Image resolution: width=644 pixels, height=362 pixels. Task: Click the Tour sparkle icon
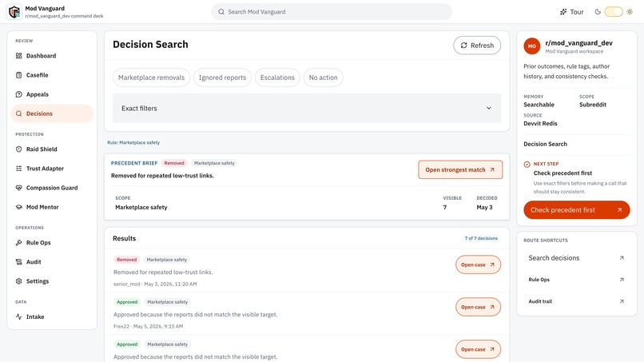coord(563,12)
